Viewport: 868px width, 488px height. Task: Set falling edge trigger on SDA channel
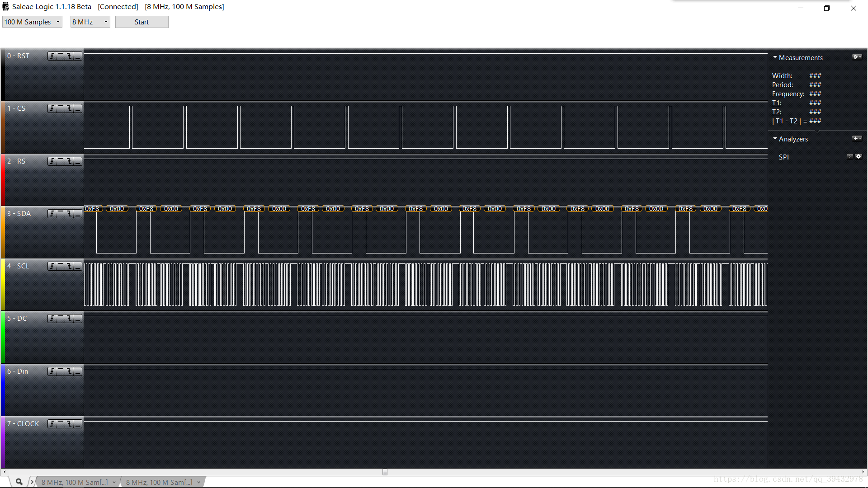coord(69,214)
